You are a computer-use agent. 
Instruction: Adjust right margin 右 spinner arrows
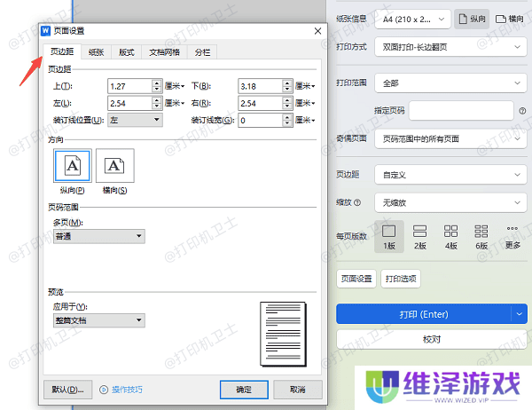287,103
